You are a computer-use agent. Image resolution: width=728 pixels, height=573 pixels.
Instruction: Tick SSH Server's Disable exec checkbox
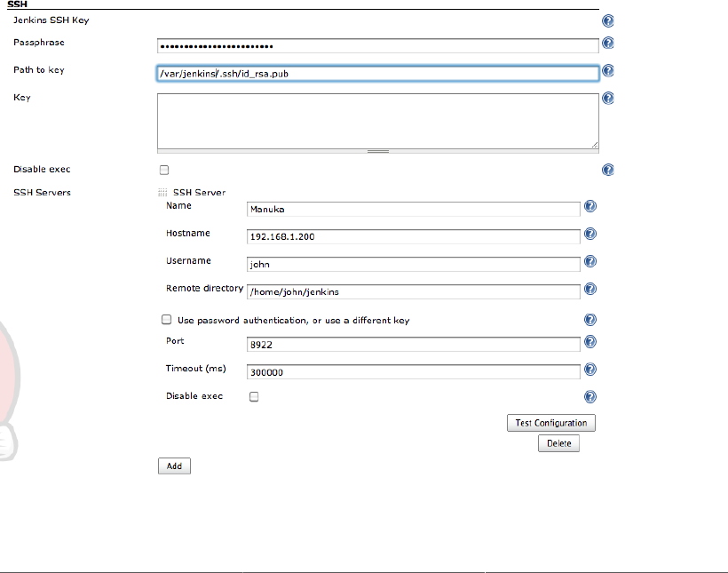pos(254,396)
